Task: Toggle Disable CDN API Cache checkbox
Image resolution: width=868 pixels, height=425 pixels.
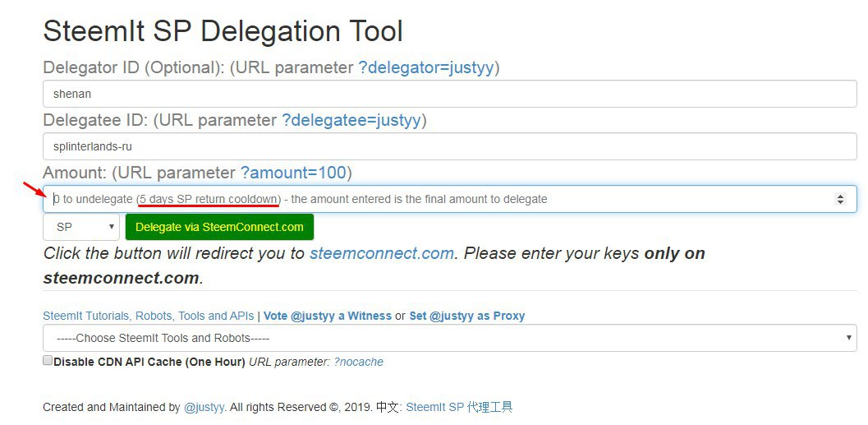Action: (x=48, y=361)
